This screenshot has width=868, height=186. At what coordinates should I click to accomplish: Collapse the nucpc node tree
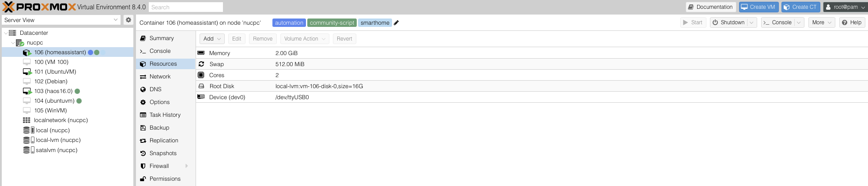(13, 43)
